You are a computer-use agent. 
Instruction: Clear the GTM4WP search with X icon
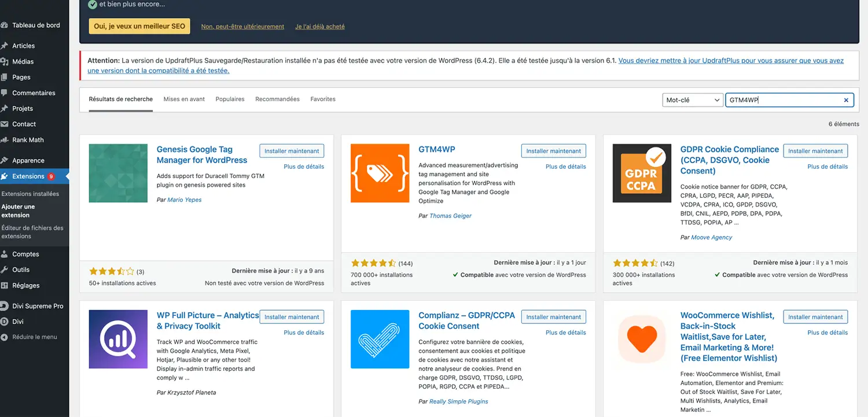(846, 100)
